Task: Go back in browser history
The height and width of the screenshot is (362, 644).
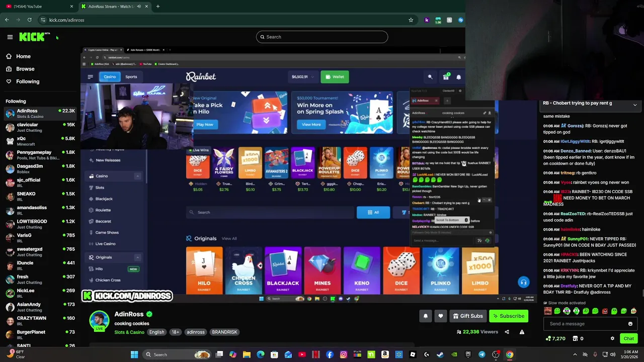Action: [7, 20]
